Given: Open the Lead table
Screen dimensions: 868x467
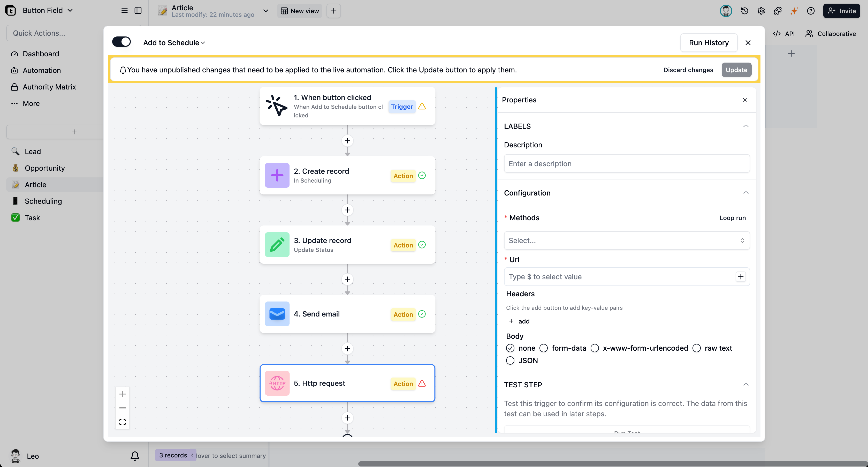Looking at the screenshot, I should (33, 151).
